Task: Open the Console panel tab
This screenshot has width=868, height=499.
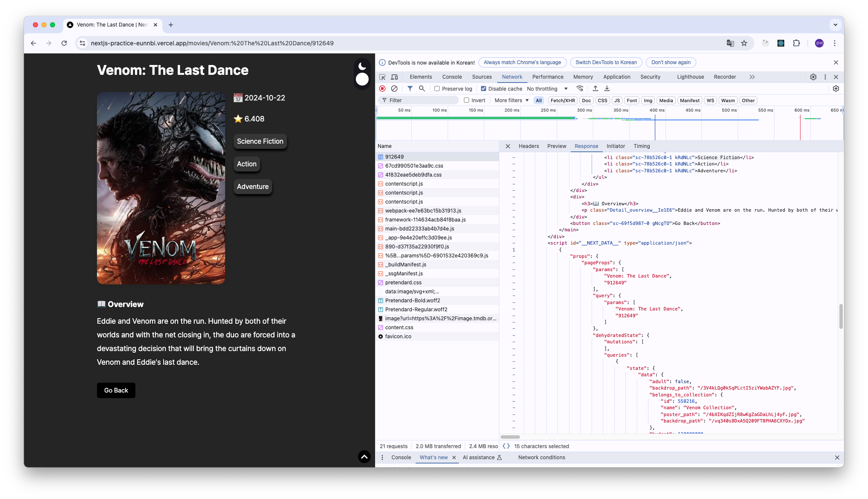Action: tap(452, 77)
